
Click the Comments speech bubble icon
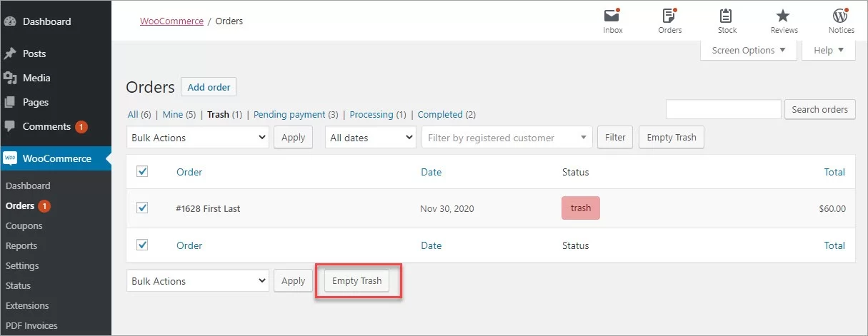point(10,126)
